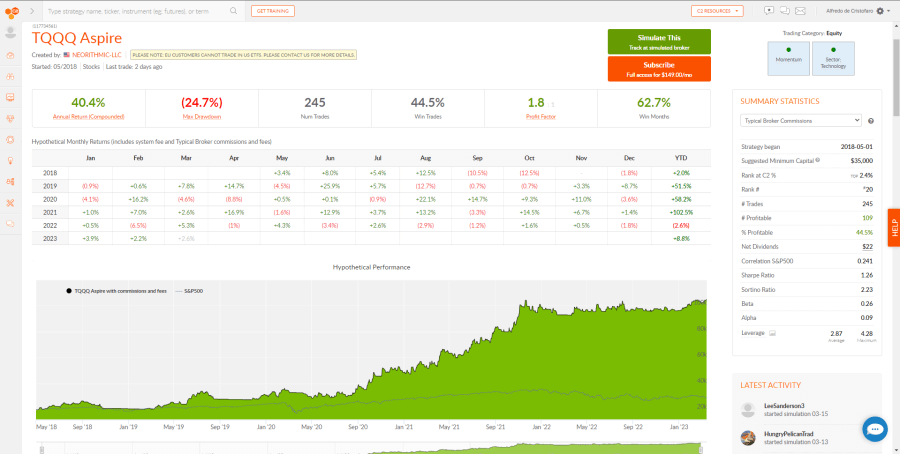Toggle the S&P500 series in chart legend
Viewport: 900px width, 454px height.
tap(189, 291)
